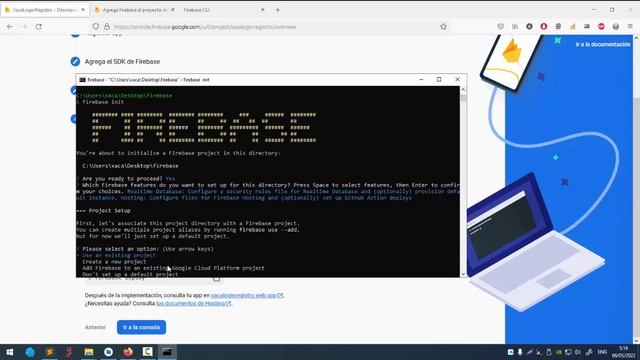Image resolution: width=640 pixels, height=360 pixels.
Task: Close the firebase init terminal window
Action: [x=457, y=80]
